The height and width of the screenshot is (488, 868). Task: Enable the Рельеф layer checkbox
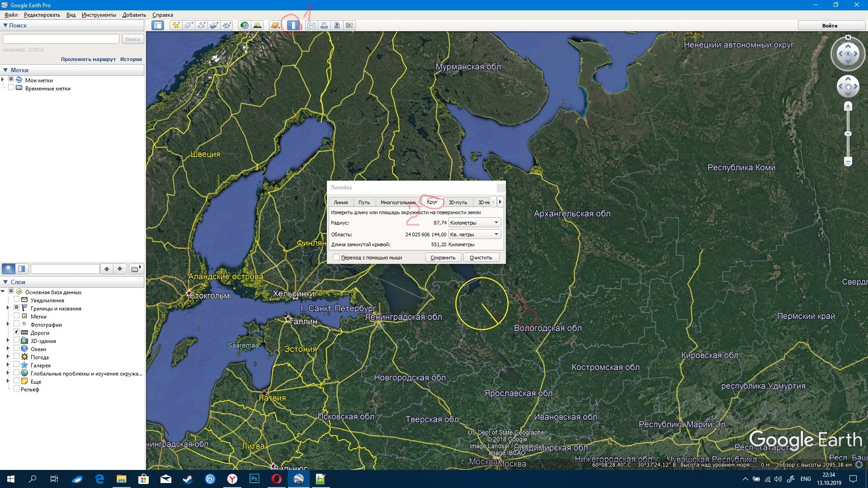tap(16, 389)
